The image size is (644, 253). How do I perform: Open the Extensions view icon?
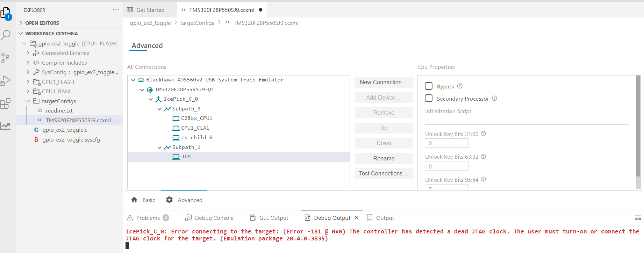coord(6,103)
